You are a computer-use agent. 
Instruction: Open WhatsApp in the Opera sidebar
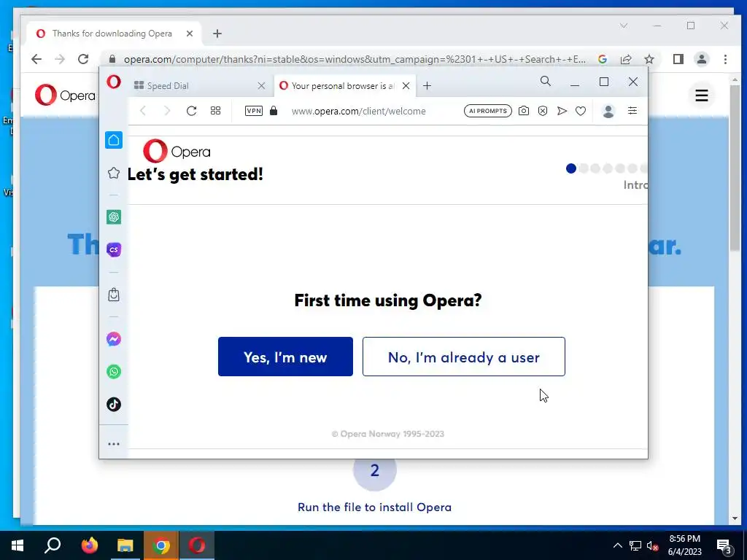point(113,371)
